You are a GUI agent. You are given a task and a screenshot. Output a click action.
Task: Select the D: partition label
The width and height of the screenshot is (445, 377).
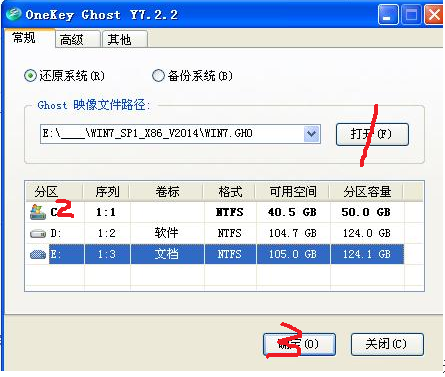[56, 233]
